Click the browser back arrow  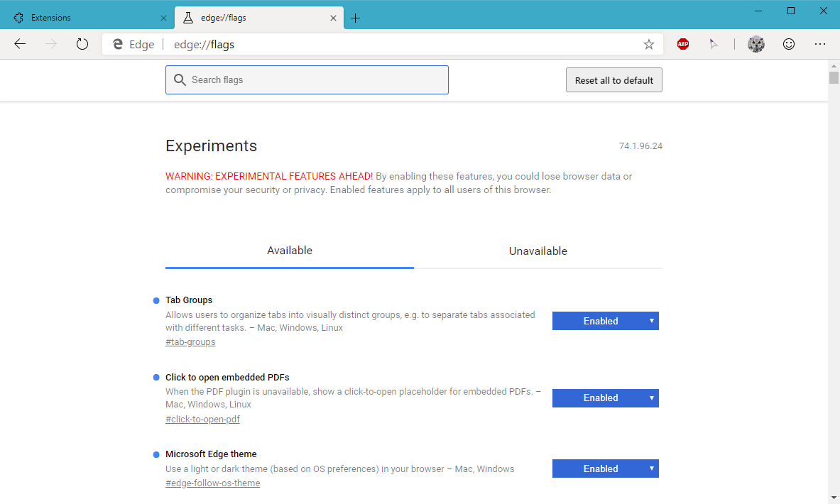20,44
